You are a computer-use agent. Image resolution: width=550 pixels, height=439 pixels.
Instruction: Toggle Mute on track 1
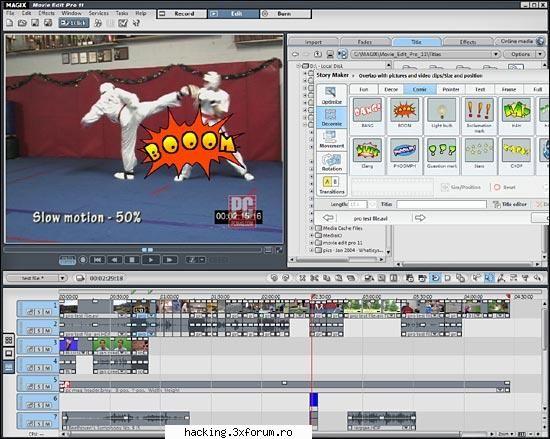[47, 312]
